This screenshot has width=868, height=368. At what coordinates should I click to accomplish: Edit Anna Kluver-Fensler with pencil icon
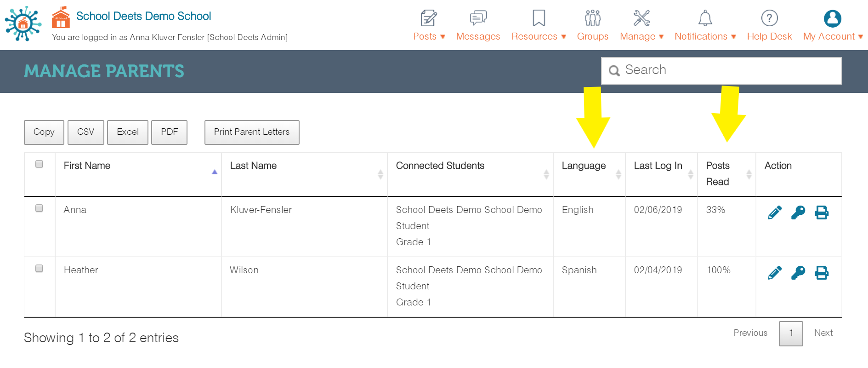tap(775, 213)
